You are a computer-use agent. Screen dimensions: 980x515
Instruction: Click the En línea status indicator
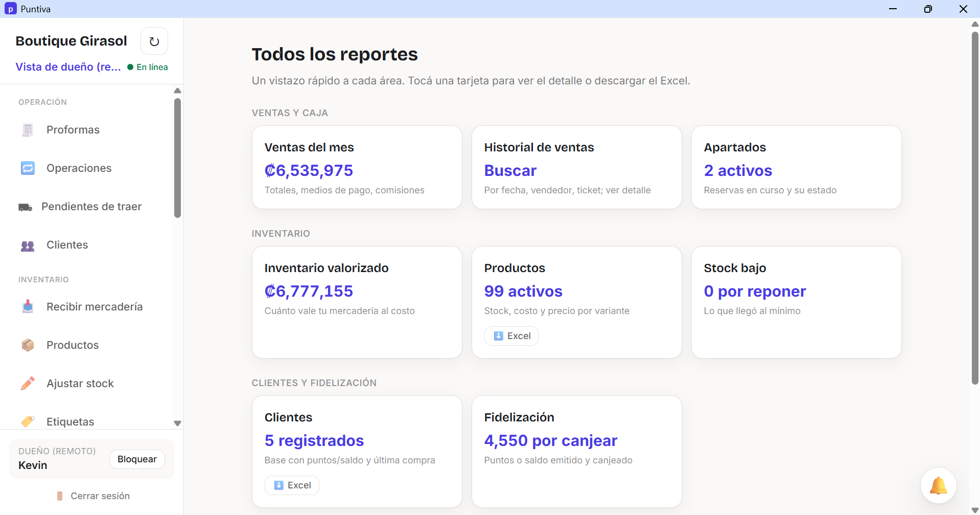tap(148, 67)
